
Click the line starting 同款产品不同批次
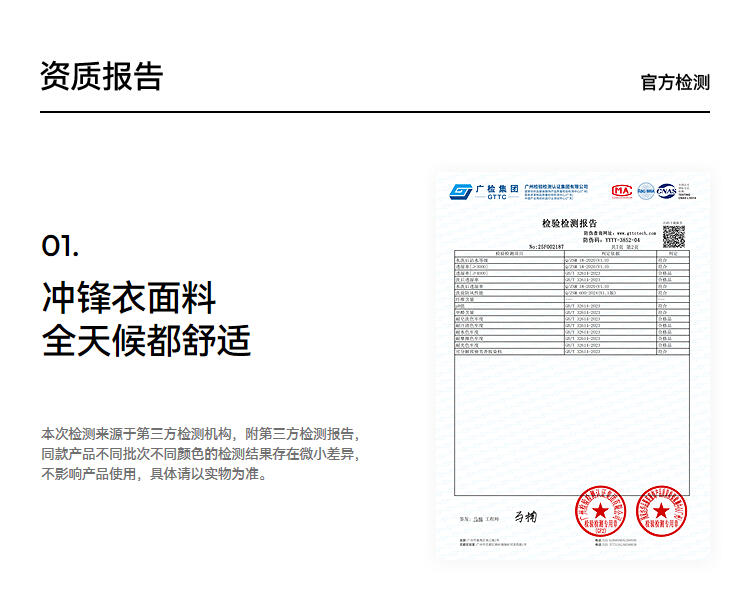pyautogui.click(x=200, y=454)
